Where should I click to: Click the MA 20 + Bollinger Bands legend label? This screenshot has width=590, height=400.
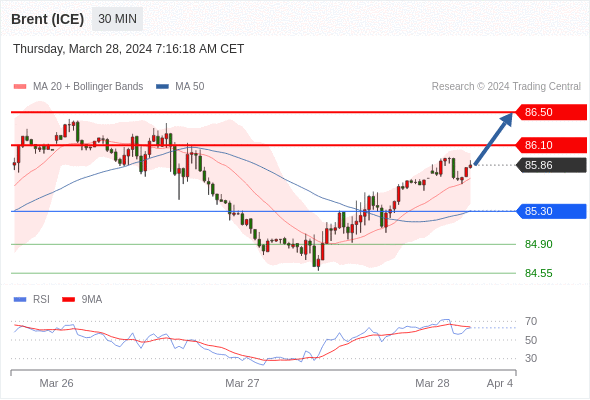[x=88, y=87]
